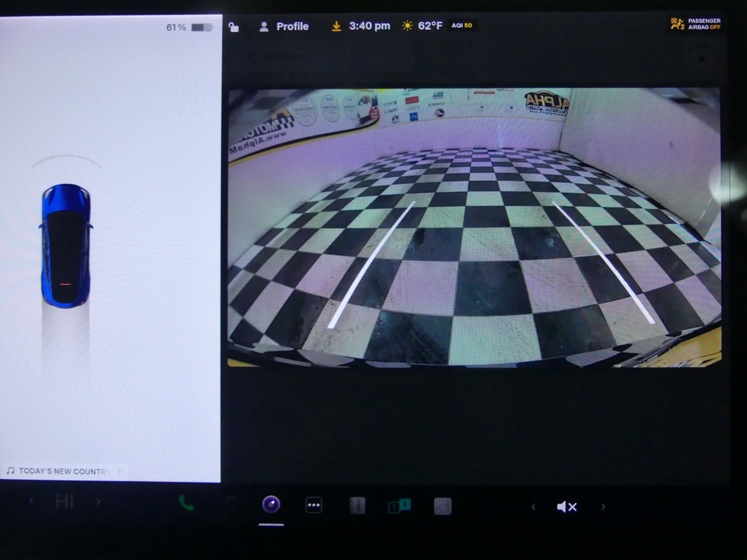Tap the 3:40 pm clock
The width and height of the screenshot is (747, 560).
pos(369,26)
